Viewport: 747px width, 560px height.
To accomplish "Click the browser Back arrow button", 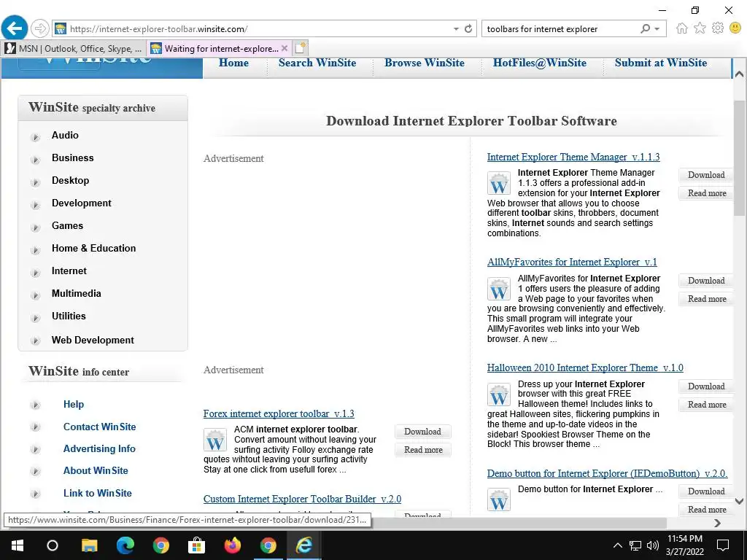I will pyautogui.click(x=15, y=28).
